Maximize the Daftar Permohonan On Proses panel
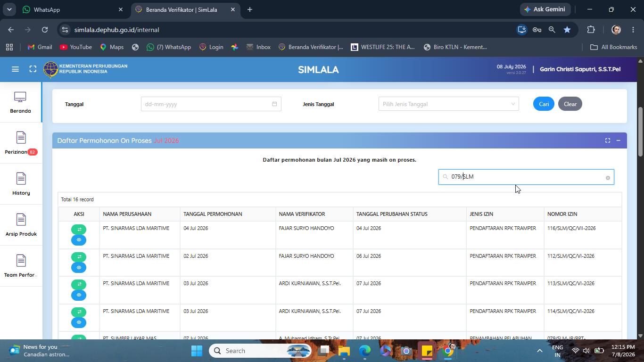This screenshot has height=362, width=644. pos(608,140)
